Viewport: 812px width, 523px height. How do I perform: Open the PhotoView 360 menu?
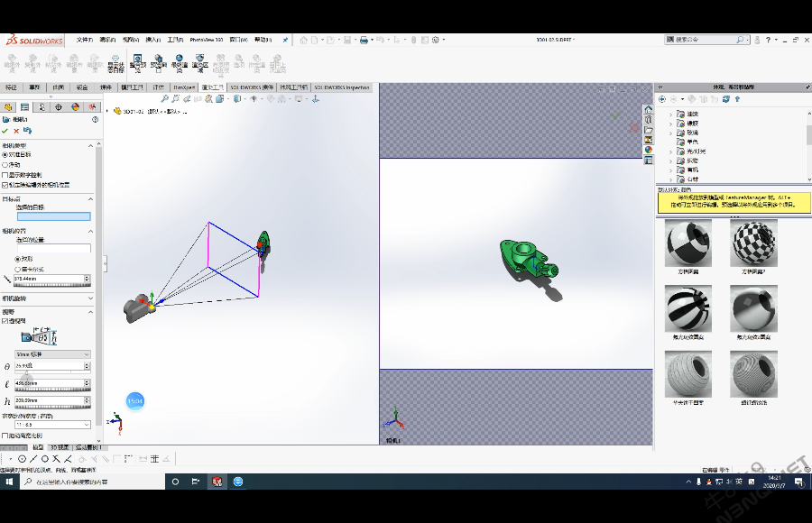coord(206,40)
